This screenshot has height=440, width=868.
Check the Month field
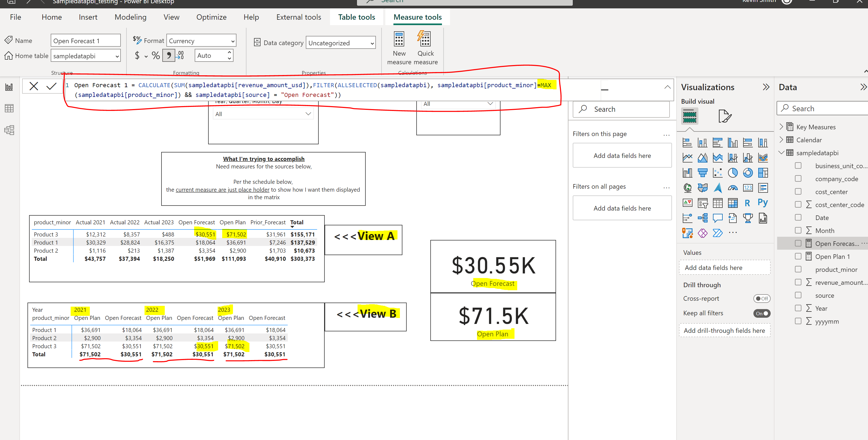[x=798, y=230]
